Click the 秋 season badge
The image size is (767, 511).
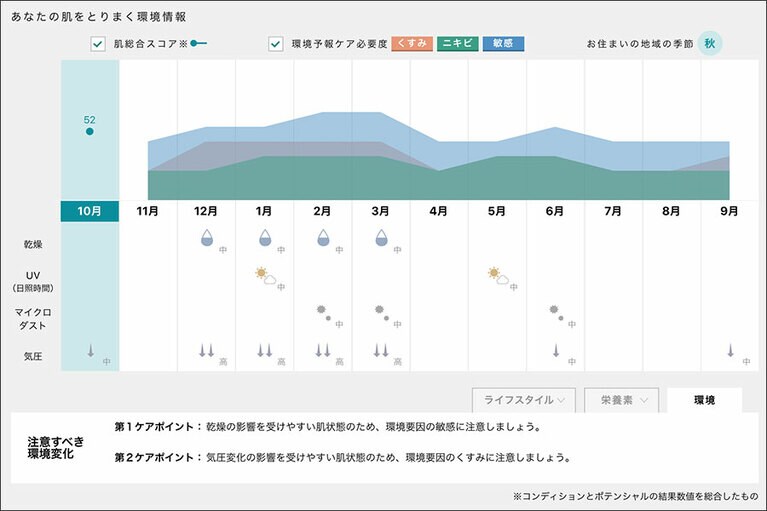click(x=710, y=44)
